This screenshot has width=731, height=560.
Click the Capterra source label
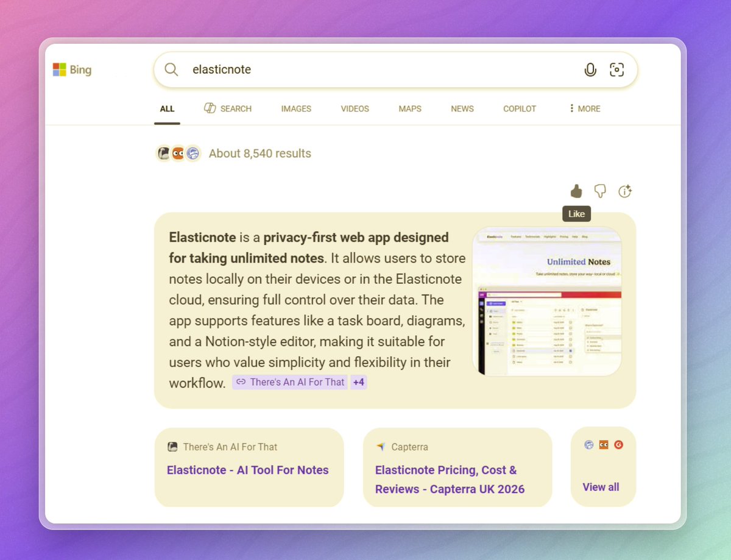pos(409,447)
